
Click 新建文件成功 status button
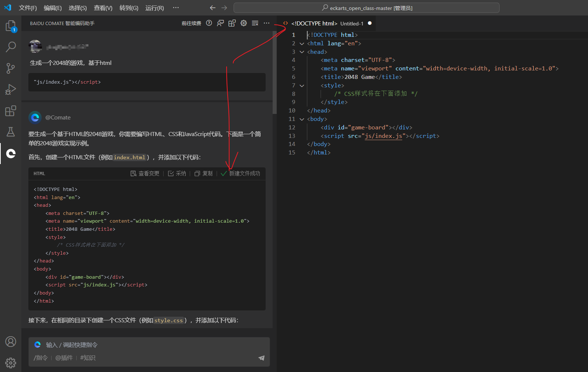coord(241,174)
